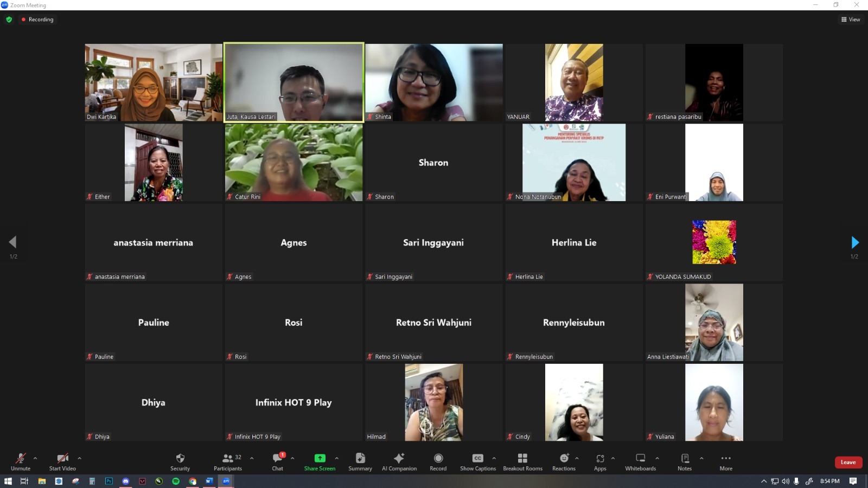868x488 pixels.
Task: Toggle Show Captions
Action: pyautogui.click(x=477, y=459)
